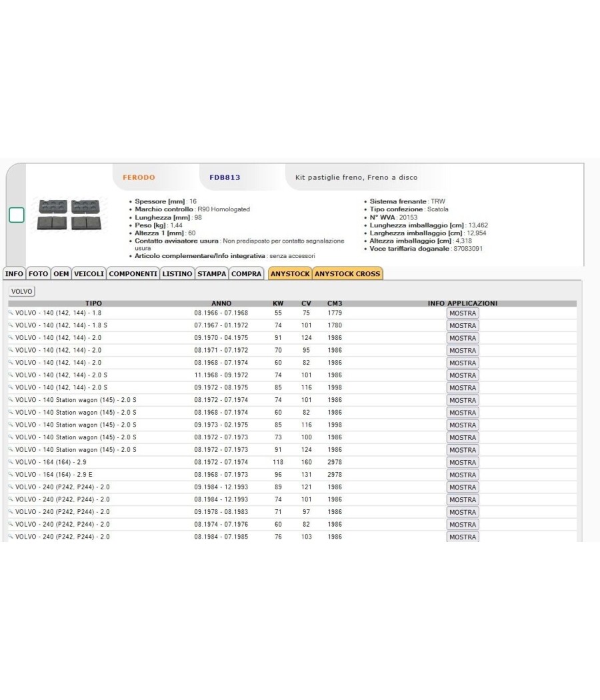
Task: Select the ANYSTOCK tab
Action: (x=290, y=273)
